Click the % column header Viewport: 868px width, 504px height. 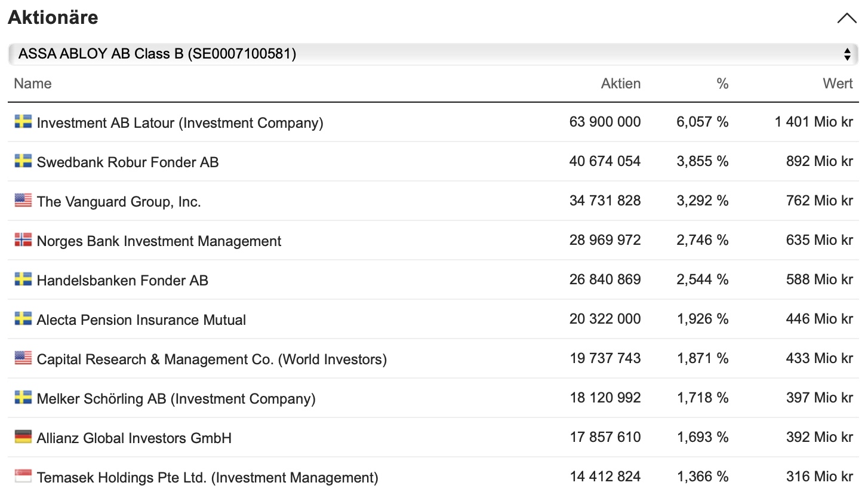[722, 84]
